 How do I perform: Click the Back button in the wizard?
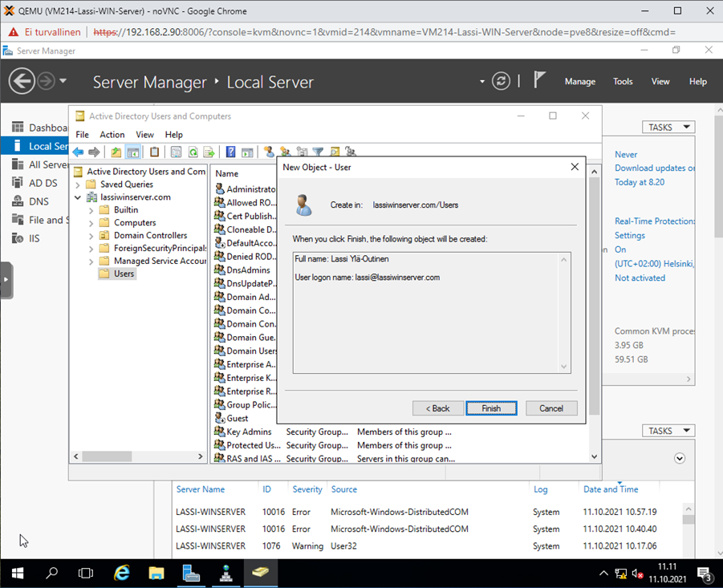[x=437, y=408]
